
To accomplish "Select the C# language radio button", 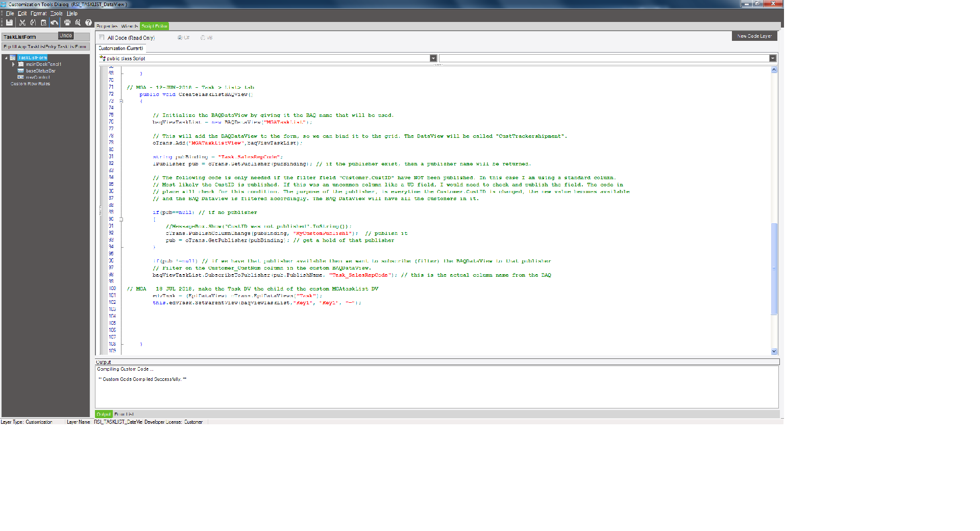I will (180, 37).
